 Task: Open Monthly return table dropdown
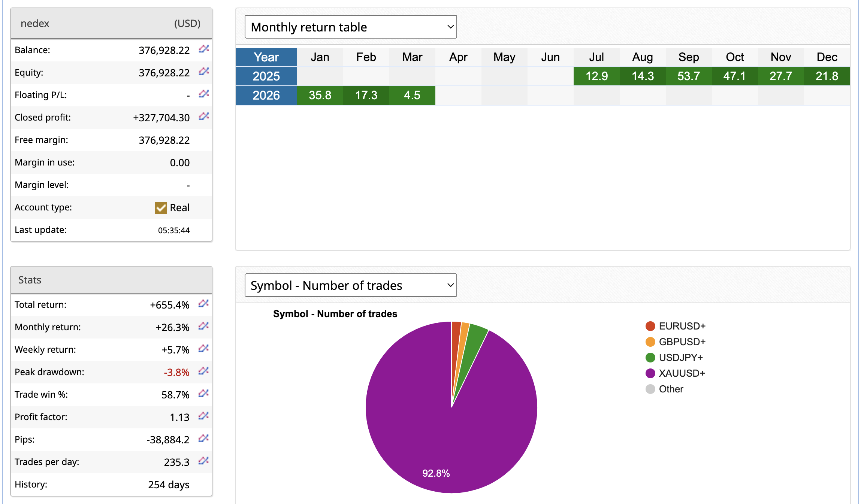coord(350,27)
